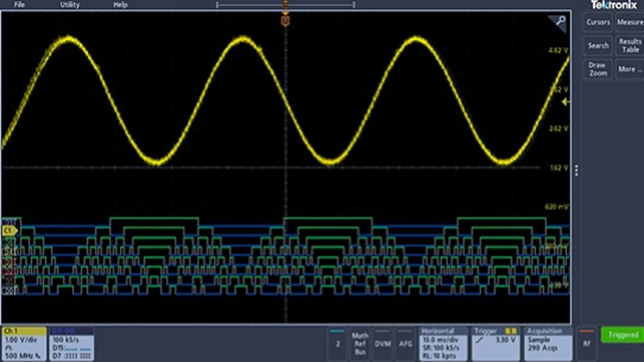
Task: Open the Trigger settings badge
Action: pyautogui.click(x=496, y=343)
